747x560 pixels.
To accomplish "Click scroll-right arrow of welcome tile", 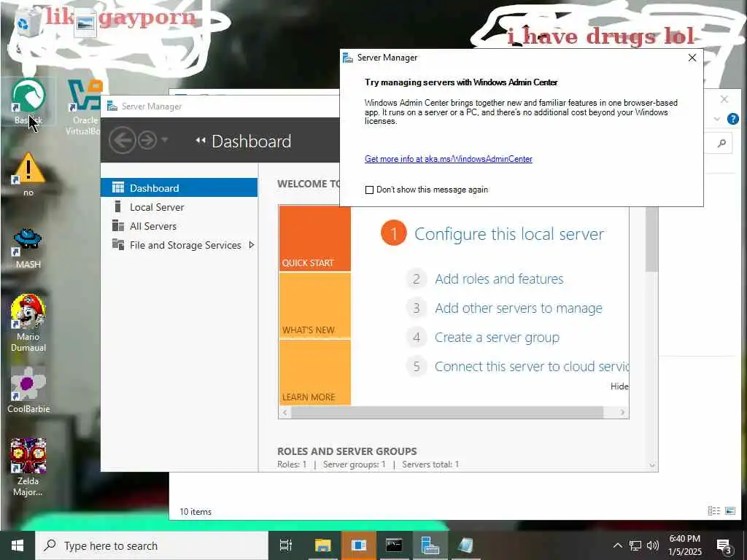I will pyautogui.click(x=622, y=413).
